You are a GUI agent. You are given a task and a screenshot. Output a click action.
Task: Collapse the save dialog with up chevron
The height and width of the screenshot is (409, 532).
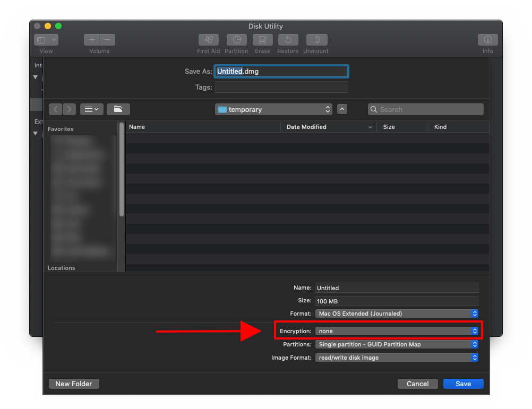click(342, 109)
